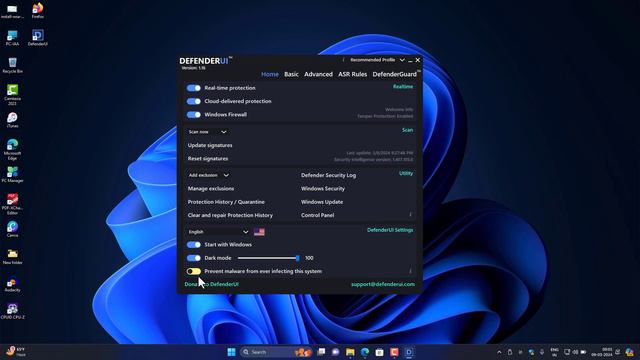This screenshot has width=640, height=360.
Task: Click info icon for Prevent malware option
Action: [x=410, y=271]
